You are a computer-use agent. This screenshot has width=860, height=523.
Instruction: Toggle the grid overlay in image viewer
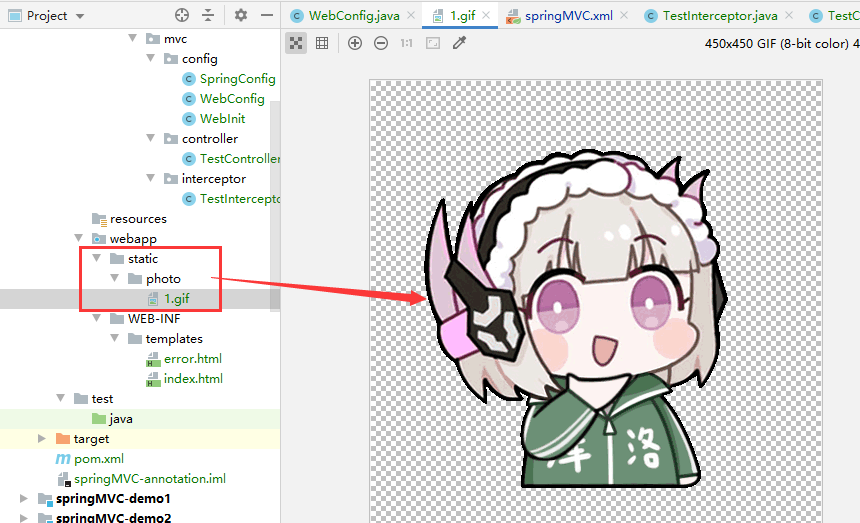(322, 43)
